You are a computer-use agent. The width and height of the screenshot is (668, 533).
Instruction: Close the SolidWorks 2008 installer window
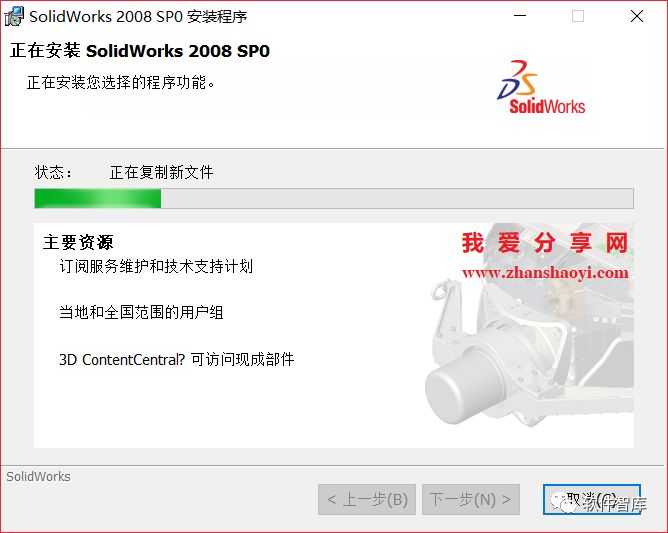point(637,16)
